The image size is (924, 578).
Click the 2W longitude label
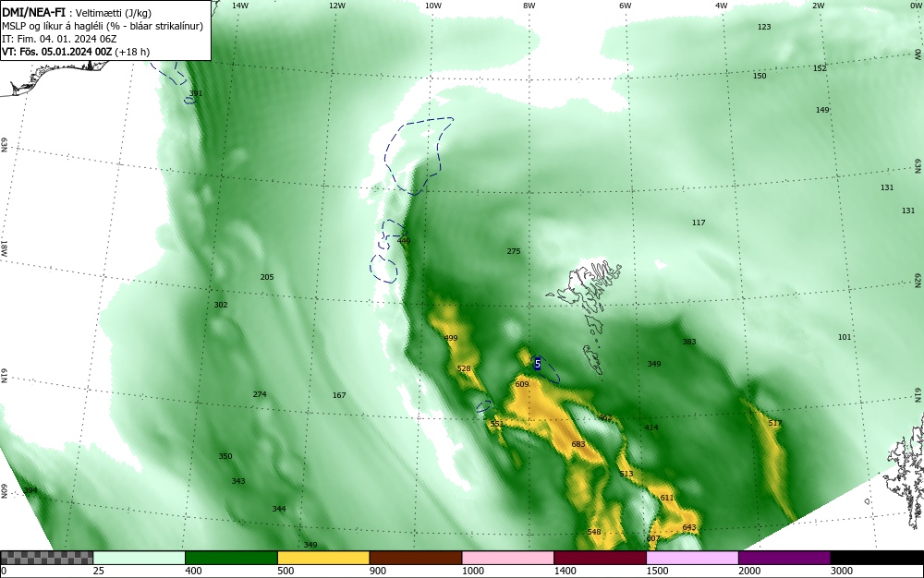point(818,6)
